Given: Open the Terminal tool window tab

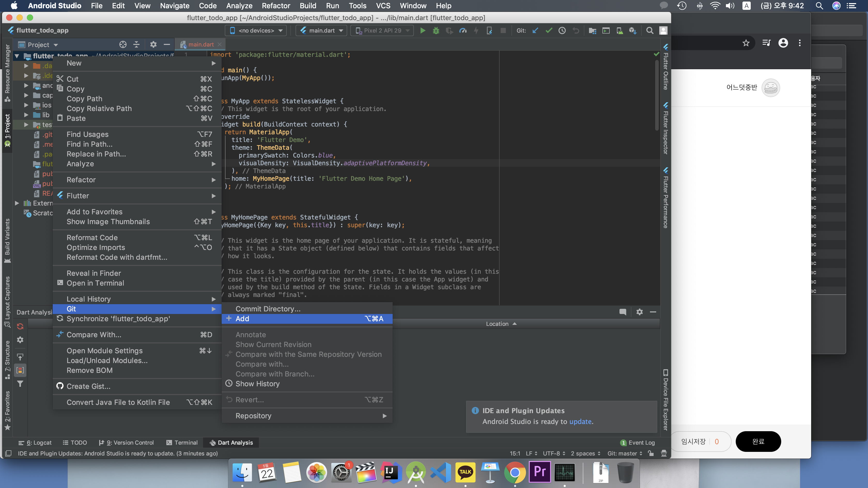Looking at the screenshot, I should pyautogui.click(x=182, y=443).
